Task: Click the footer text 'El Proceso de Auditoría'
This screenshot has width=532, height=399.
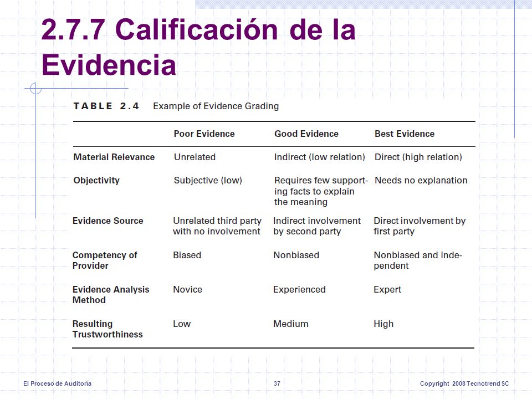Action: [57, 383]
